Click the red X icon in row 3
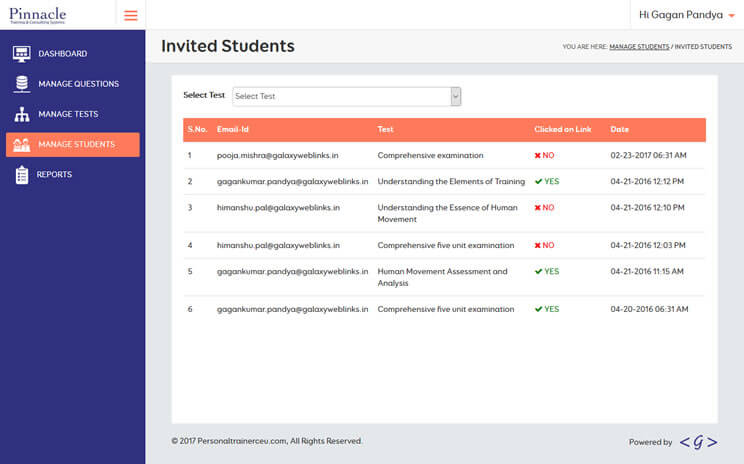Image resolution: width=744 pixels, height=464 pixels. coord(538,208)
